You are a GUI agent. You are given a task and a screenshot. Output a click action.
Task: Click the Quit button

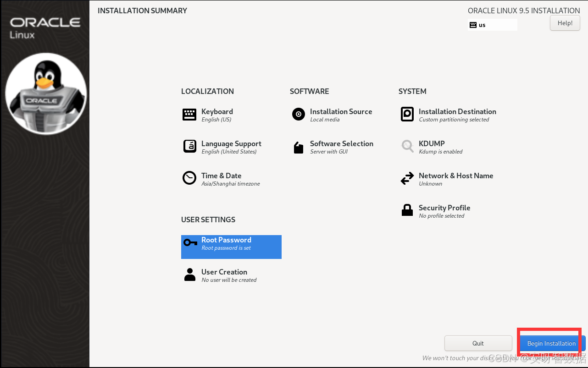[478, 343]
